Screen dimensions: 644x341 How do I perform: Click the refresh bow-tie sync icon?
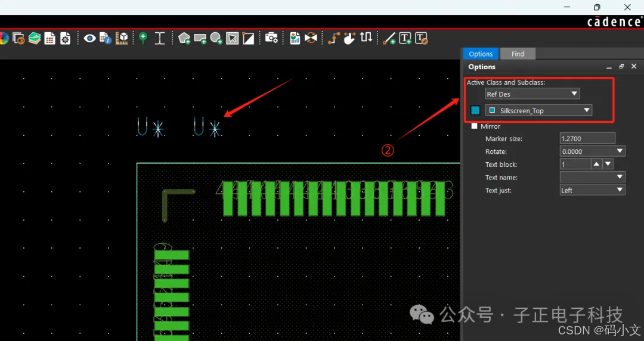(311, 39)
